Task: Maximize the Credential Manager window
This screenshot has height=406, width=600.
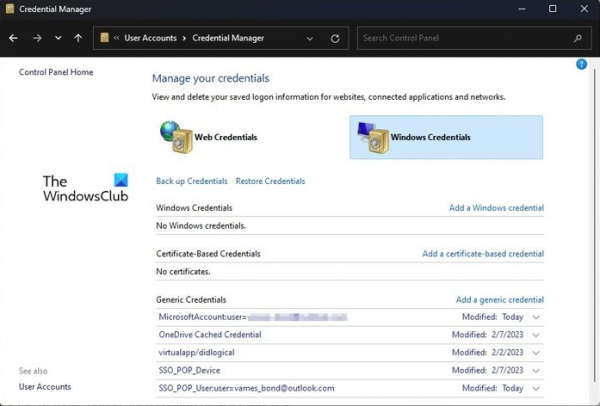Action: coord(553,8)
